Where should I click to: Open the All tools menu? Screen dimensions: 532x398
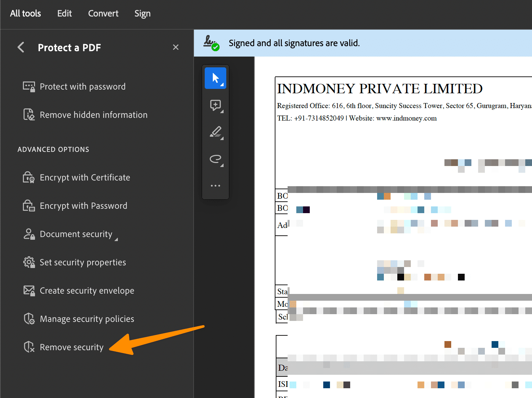(25, 13)
